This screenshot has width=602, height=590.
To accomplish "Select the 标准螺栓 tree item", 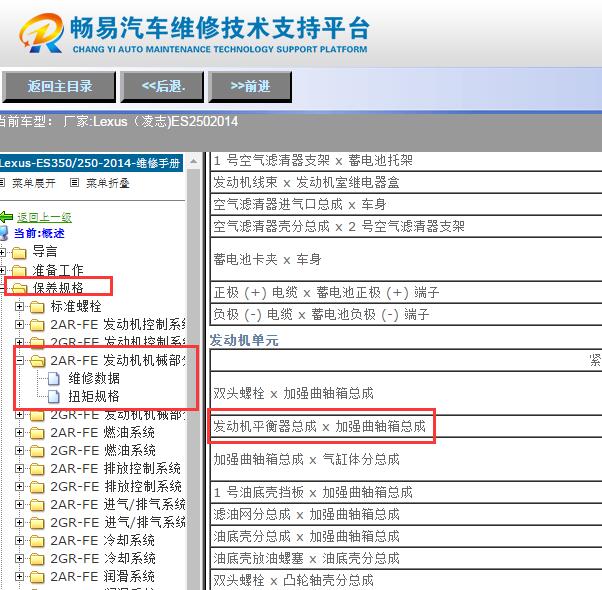I will point(76,306).
